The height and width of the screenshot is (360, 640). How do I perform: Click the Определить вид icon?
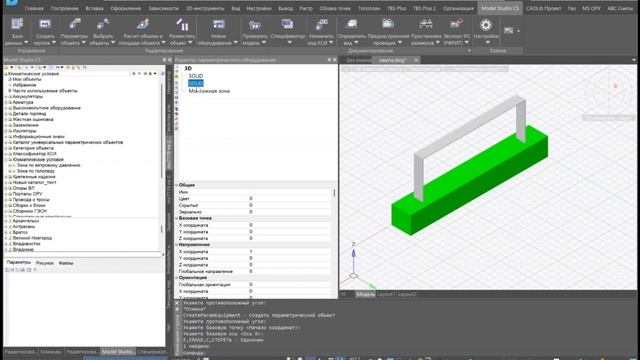[351, 24]
